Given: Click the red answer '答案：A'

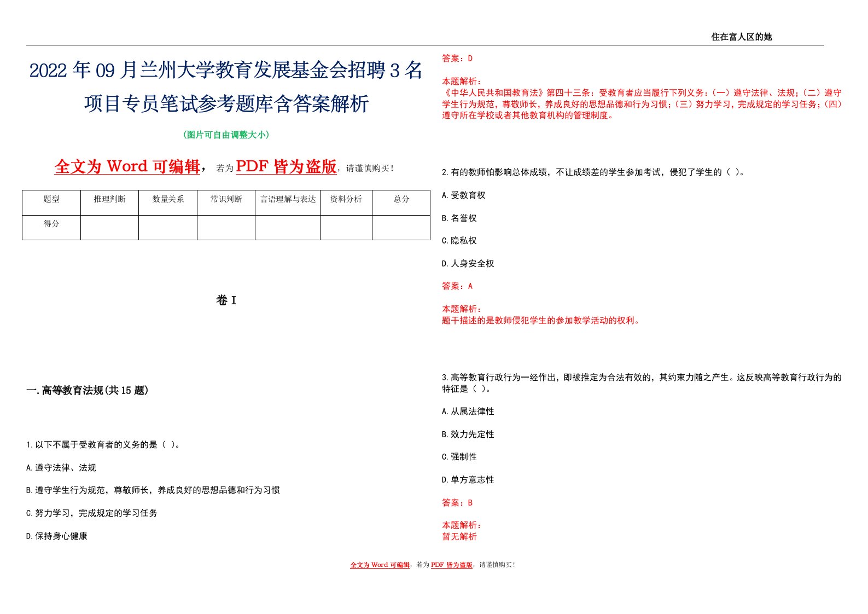Looking at the screenshot, I should click(457, 286).
